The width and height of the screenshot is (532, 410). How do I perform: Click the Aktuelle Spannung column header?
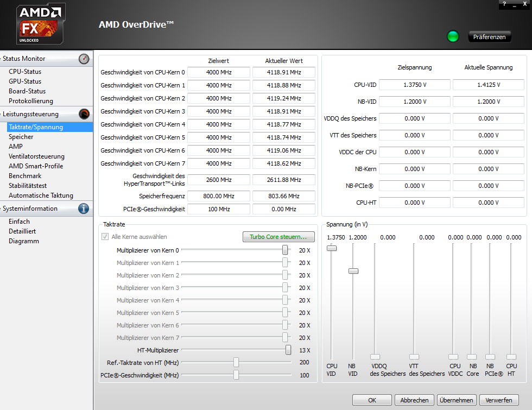(x=488, y=67)
